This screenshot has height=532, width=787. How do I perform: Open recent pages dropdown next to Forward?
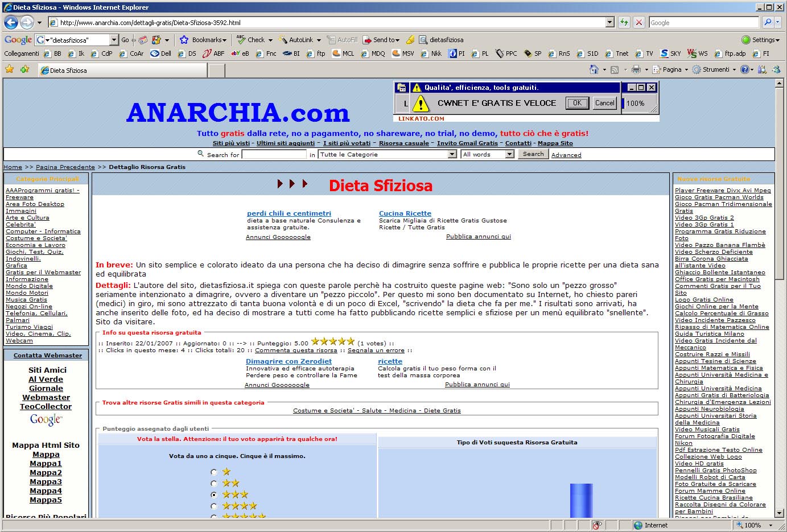click(x=39, y=23)
